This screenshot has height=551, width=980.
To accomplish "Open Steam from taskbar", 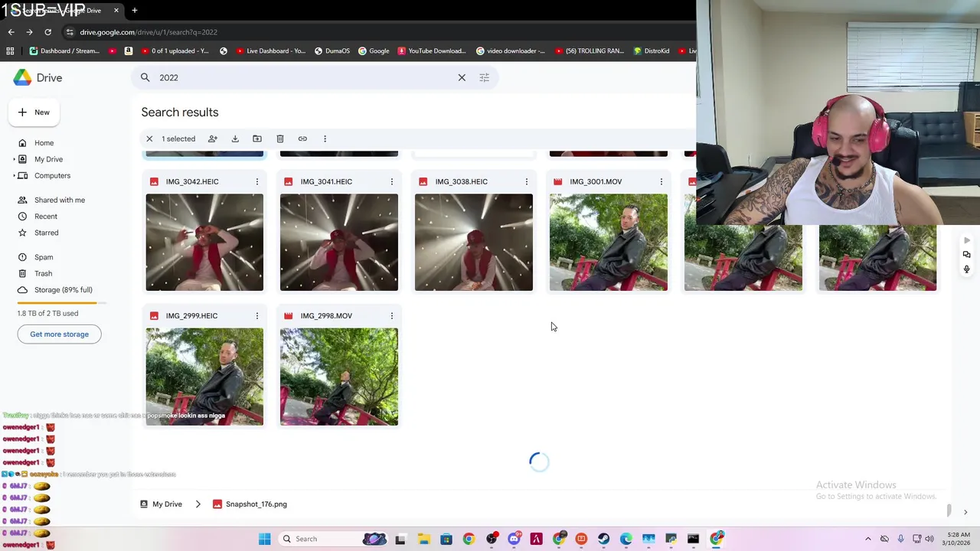I will [x=603, y=539].
